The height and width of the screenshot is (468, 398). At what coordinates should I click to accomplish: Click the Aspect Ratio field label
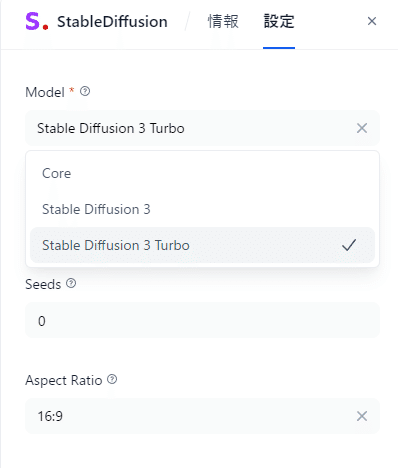pos(64,380)
